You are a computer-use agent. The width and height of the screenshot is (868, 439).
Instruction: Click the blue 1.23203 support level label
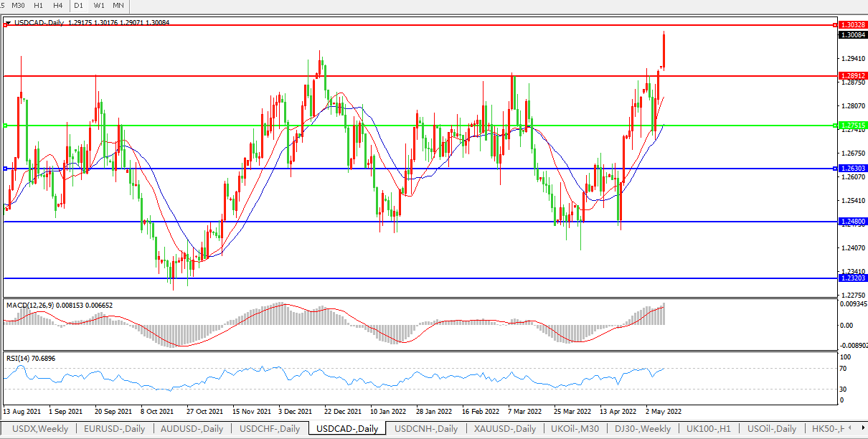pos(851,278)
